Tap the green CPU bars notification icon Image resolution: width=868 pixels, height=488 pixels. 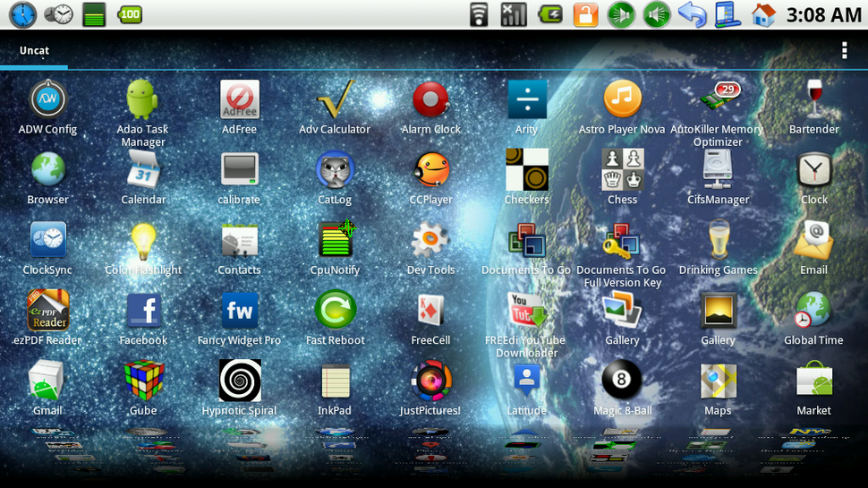(x=94, y=15)
